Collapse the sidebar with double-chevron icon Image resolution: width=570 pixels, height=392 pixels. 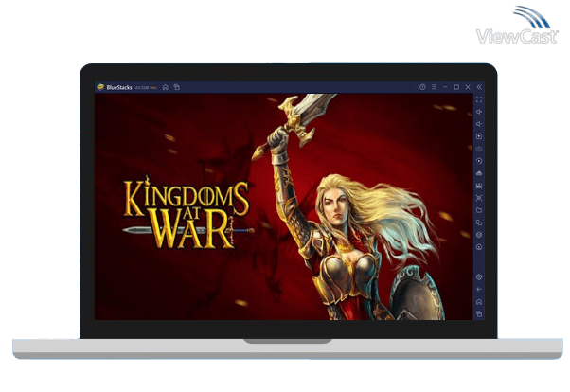point(479,87)
